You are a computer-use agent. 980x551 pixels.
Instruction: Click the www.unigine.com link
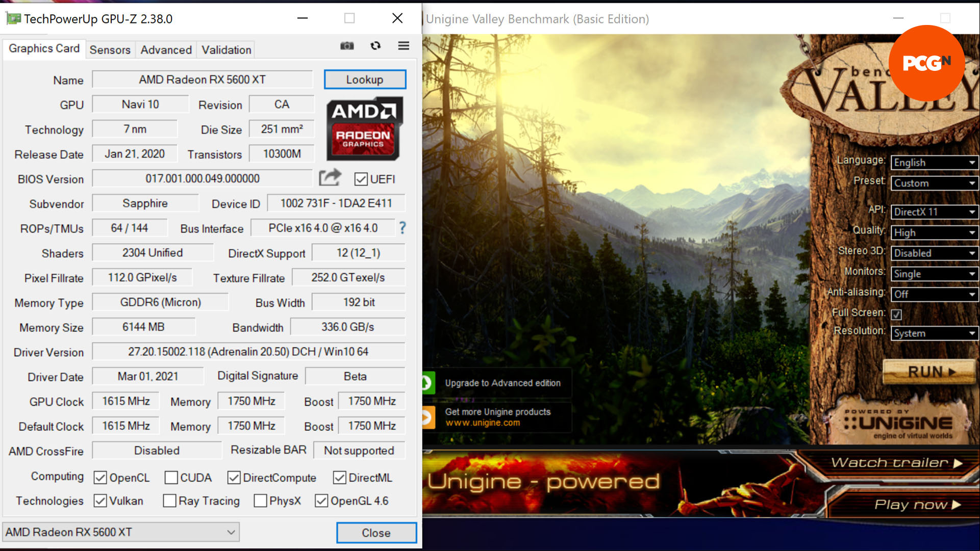point(483,423)
